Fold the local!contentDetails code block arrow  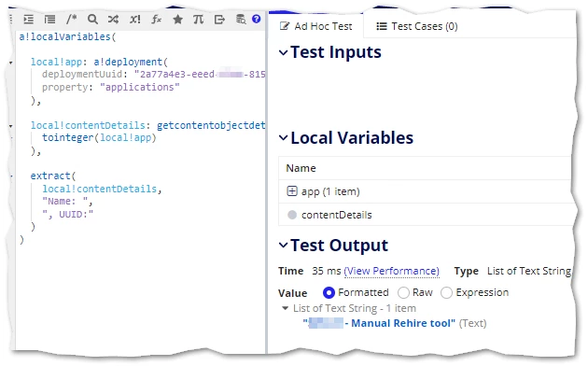pyautogui.click(x=11, y=126)
